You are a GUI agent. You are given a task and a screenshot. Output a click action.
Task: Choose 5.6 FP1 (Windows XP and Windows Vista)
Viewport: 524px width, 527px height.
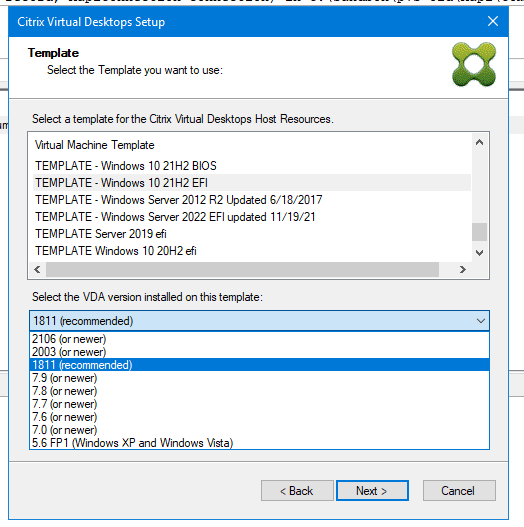coord(259,443)
